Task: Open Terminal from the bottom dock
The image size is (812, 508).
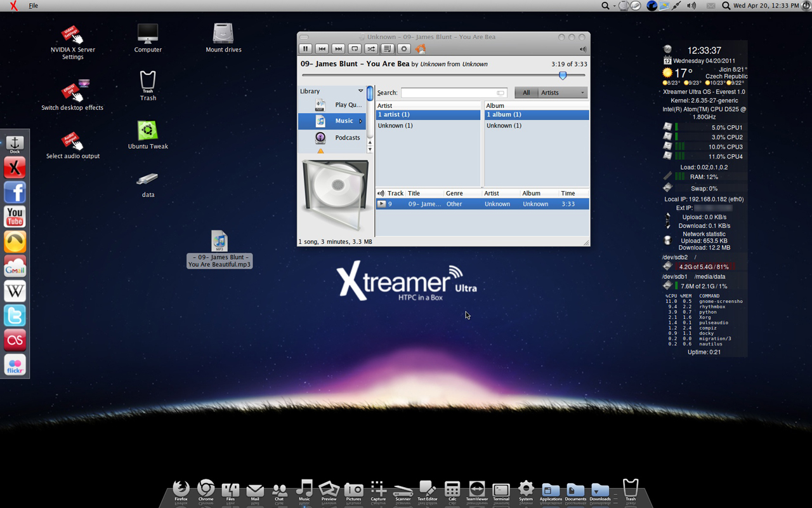Action: pyautogui.click(x=501, y=491)
